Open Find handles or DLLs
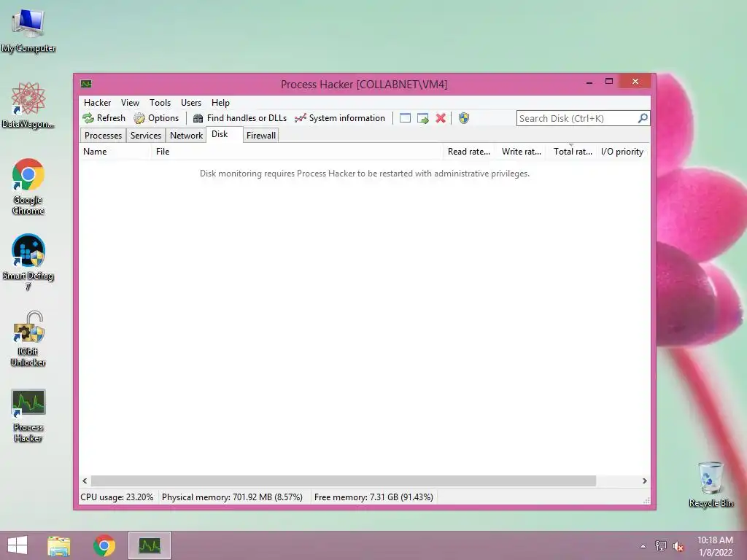 [240, 118]
